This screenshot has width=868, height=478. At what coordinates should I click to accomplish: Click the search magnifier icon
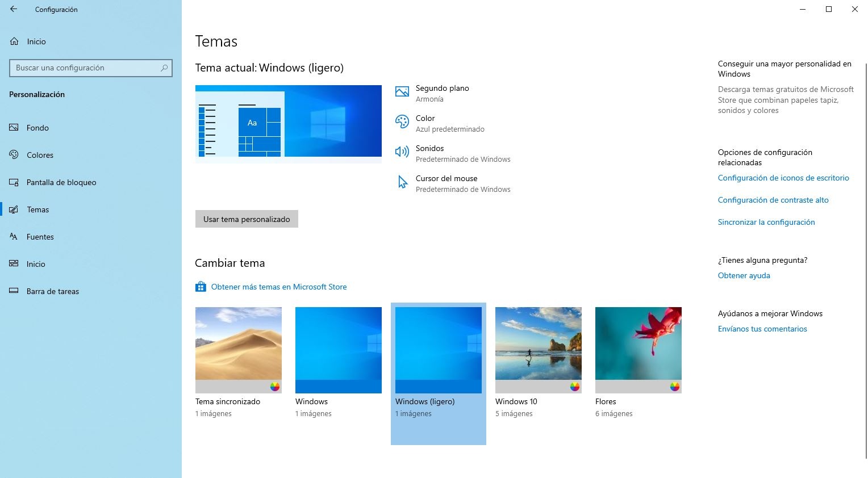click(164, 68)
